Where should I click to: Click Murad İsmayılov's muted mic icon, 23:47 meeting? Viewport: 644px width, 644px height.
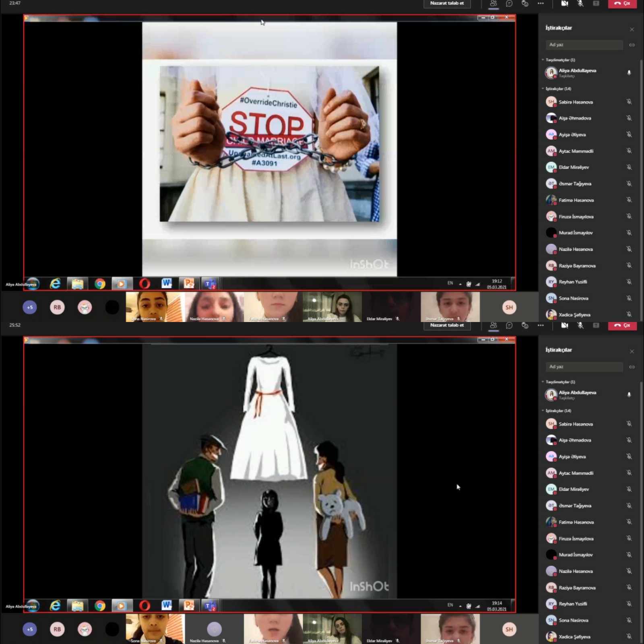tap(629, 233)
